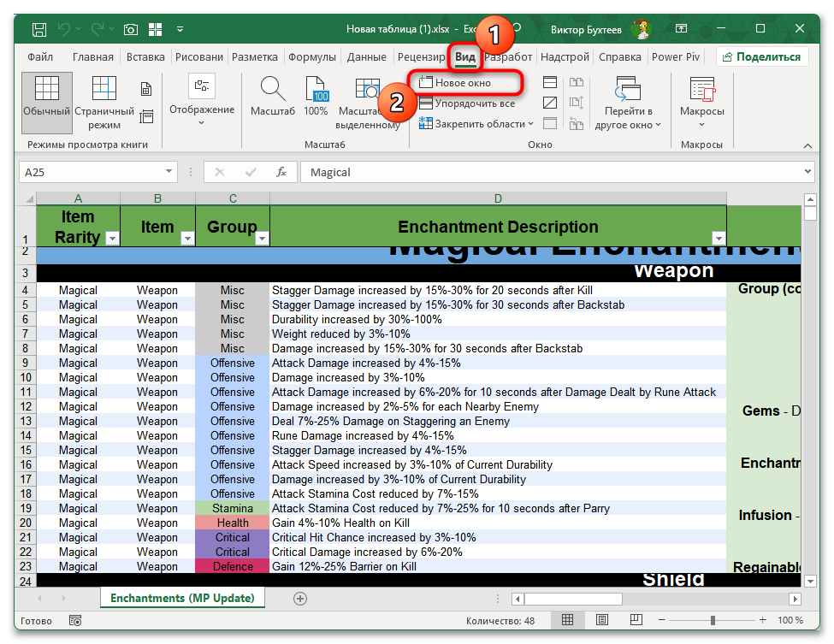Switch to Page Break Preview in the status bar
This screenshot has height=644, width=834.
(636, 620)
